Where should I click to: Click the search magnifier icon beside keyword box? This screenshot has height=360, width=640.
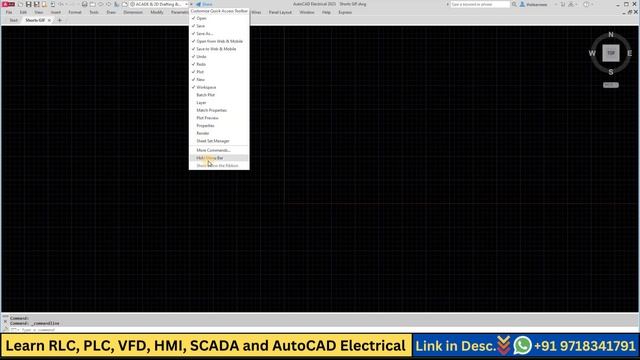point(514,4)
